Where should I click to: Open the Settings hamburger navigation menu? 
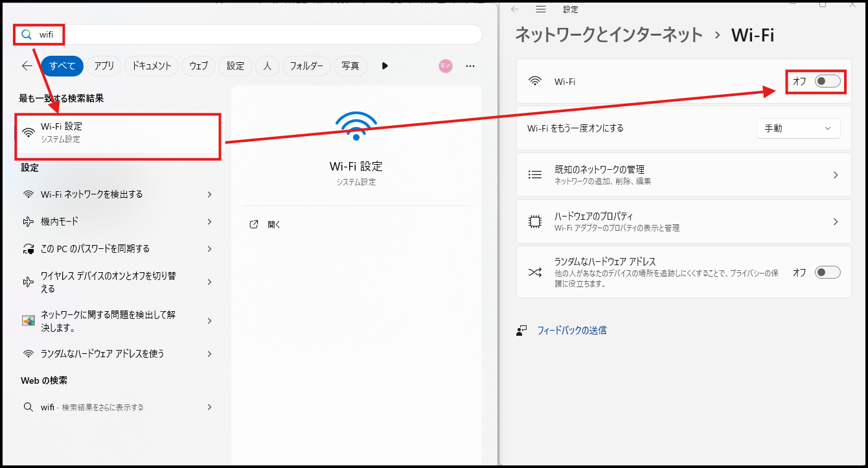pyautogui.click(x=542, y=9)
